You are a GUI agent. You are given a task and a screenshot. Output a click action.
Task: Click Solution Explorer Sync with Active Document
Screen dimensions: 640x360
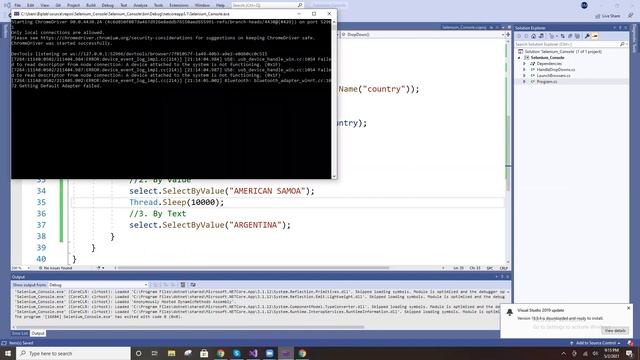coord(563,36)
